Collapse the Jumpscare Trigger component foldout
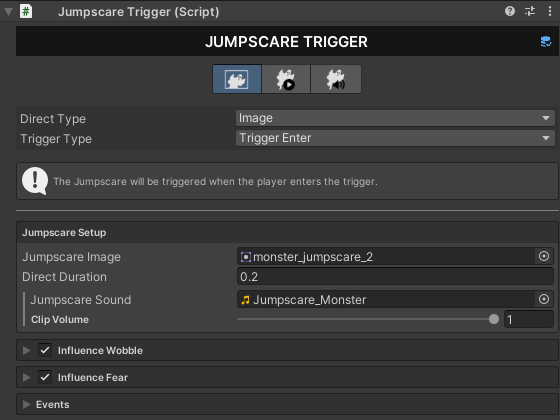The height and width of the screenshot is (420, 560). click(8, 11)
